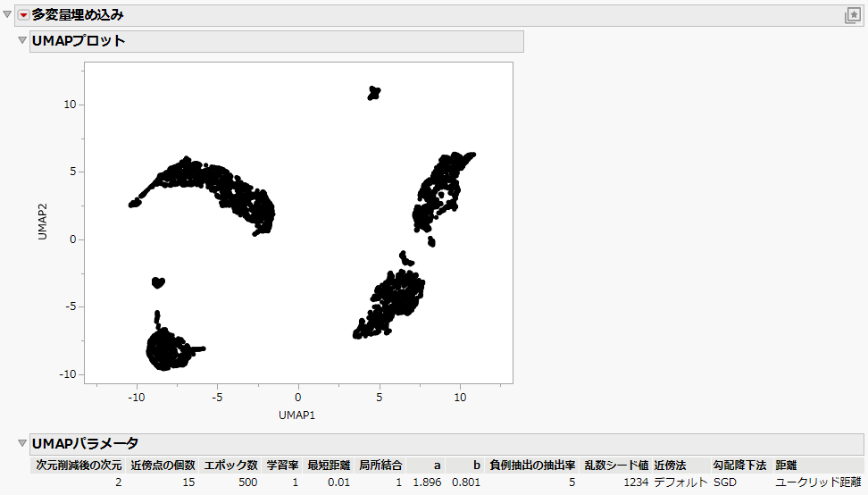The width and height of the screenshot is (868, 495).
Task: Click the SGD cell
Action: (724, 482)
